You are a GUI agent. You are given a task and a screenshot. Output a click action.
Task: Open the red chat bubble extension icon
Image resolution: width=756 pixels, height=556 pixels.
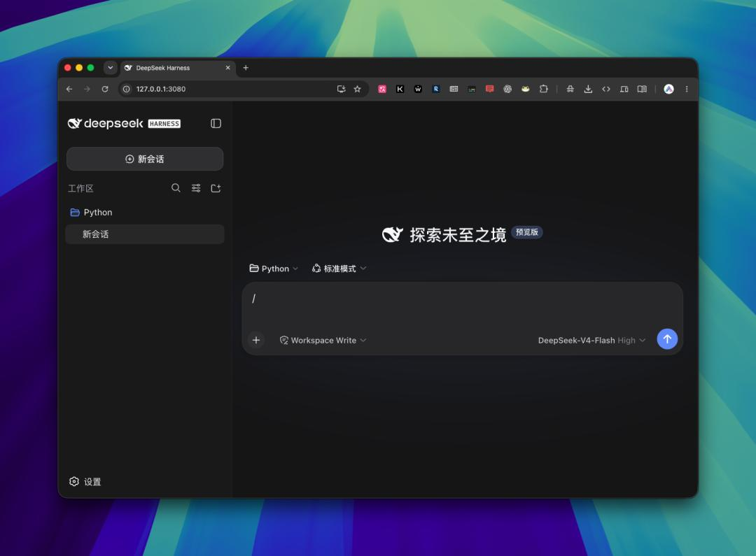489,89
